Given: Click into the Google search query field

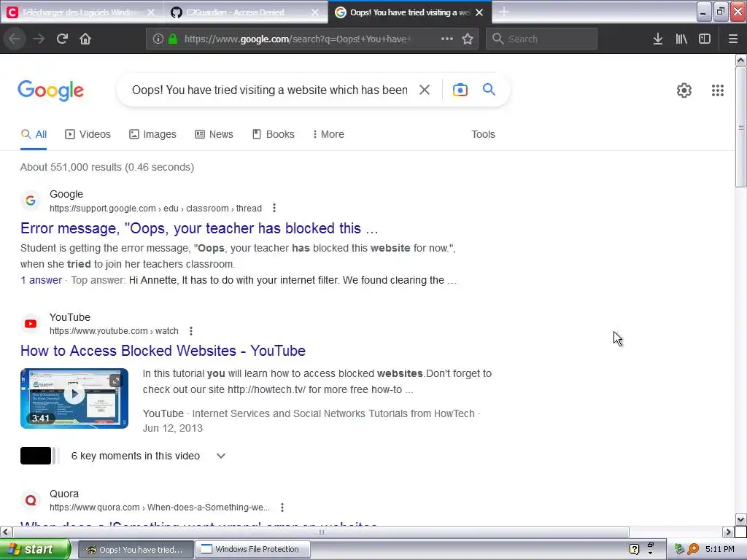Looking at the screenshot, I should point(269,90).
